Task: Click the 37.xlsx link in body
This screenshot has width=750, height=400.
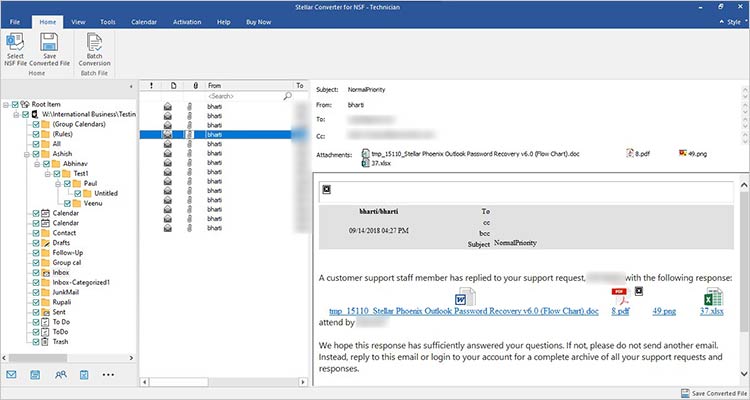Action: pyautogui.click(x=712, y=311)
